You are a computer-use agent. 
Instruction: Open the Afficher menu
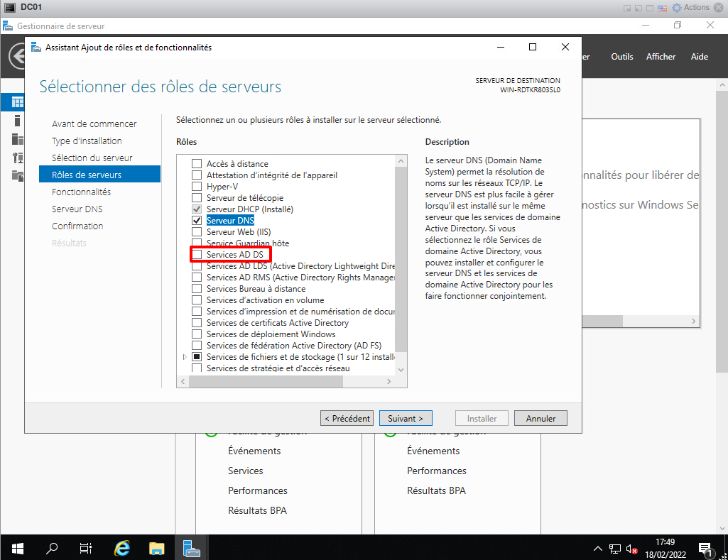(x=661, y=57)
